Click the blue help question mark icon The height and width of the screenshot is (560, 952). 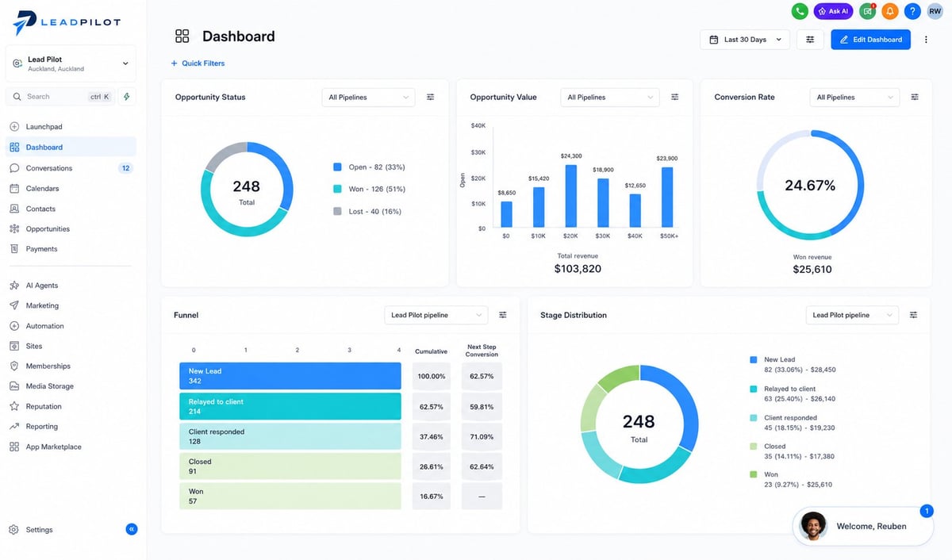[x=913, y=11]
